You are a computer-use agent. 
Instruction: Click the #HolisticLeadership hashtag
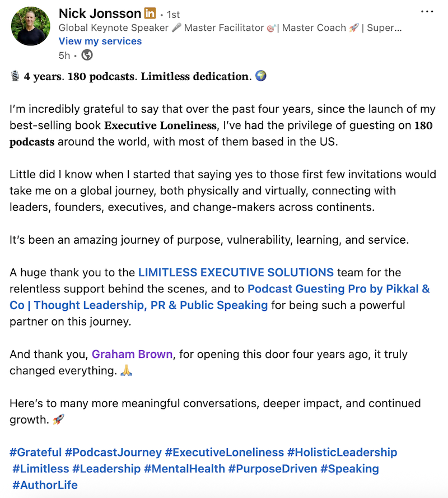pos(342,453)
